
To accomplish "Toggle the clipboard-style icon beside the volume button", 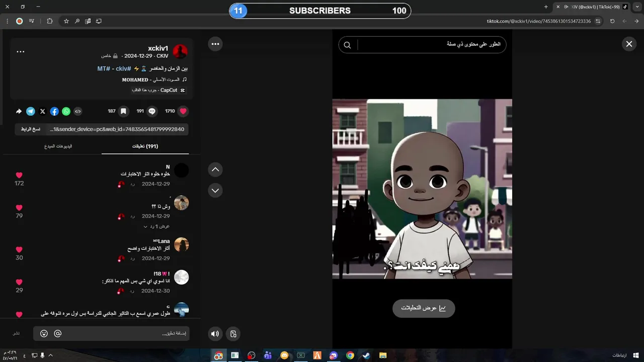I will coord(233,333).
